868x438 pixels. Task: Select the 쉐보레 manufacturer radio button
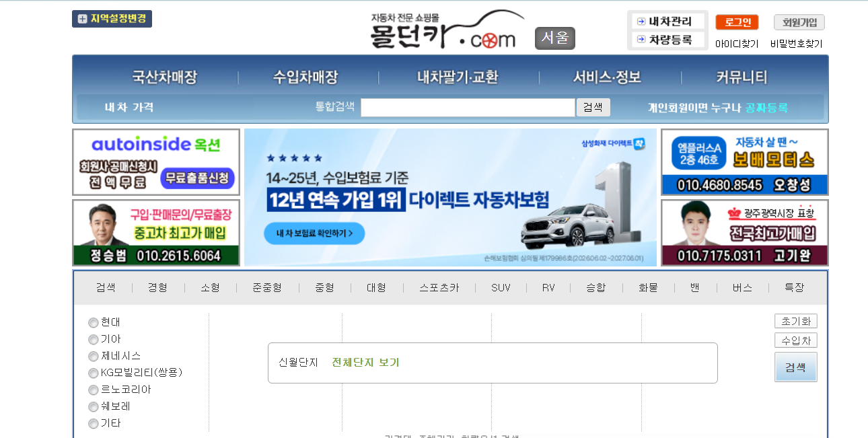pos(94,407)
